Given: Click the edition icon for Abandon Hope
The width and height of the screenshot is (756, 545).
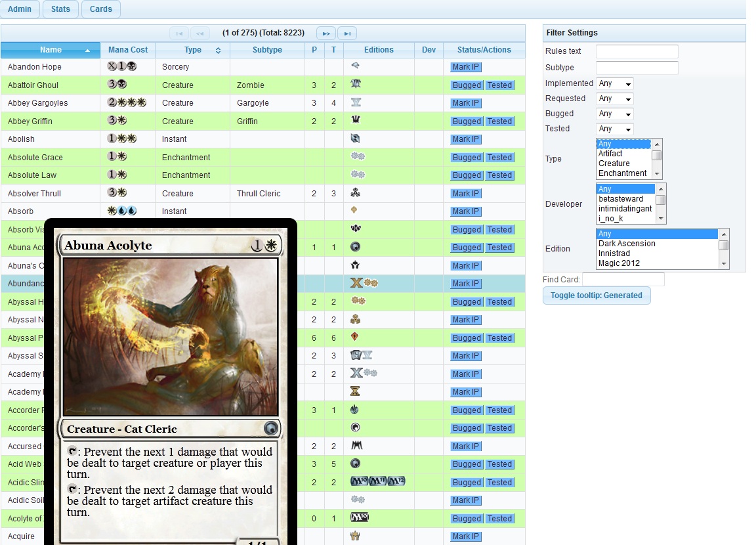Looking at the screenshot, I should (356, 66).
